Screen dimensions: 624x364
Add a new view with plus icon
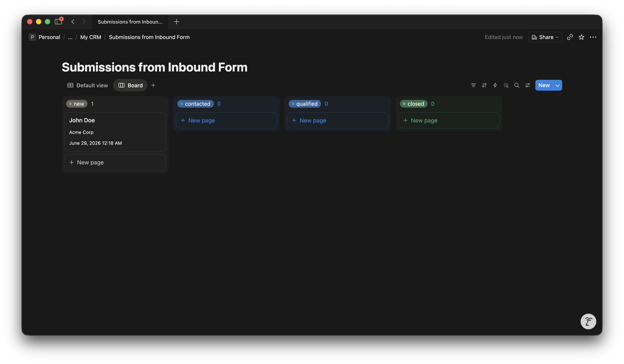click(x=153, y=85)
